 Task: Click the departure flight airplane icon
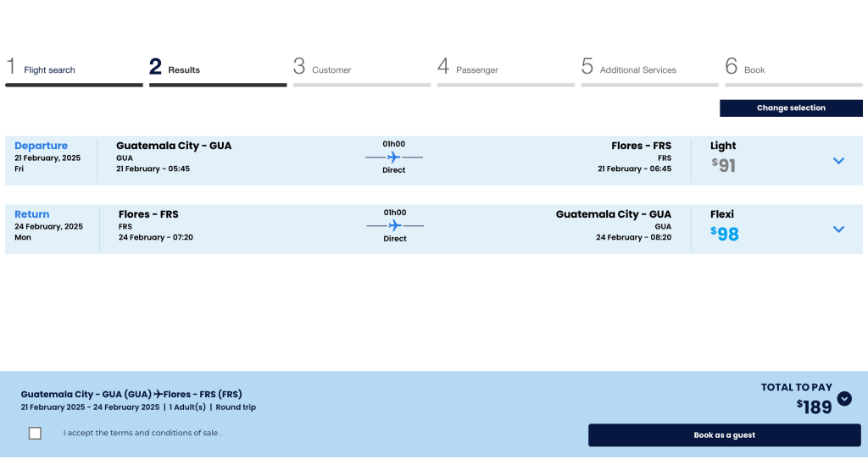tap(394, 157)
